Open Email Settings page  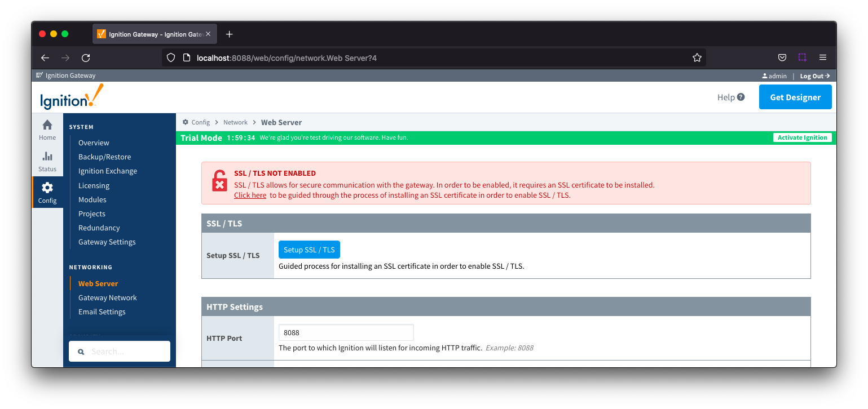[x=102, y=312]
